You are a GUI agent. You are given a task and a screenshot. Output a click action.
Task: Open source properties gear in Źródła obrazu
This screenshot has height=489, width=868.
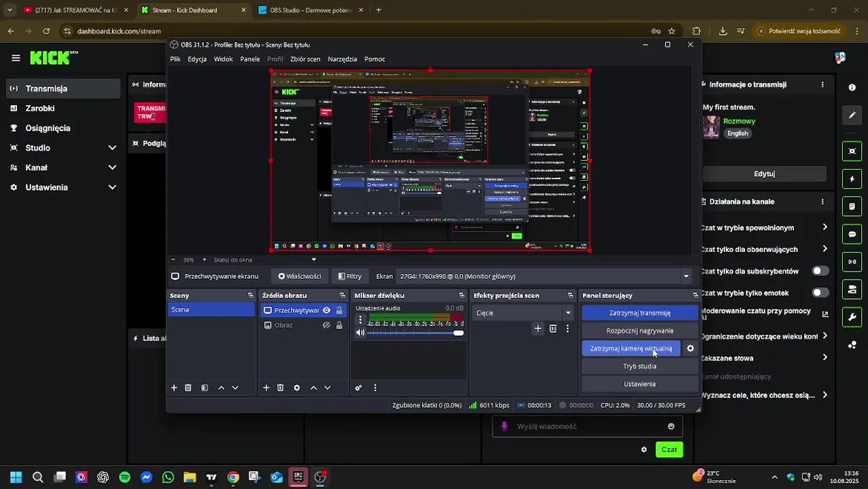click(x=297, y=388)
